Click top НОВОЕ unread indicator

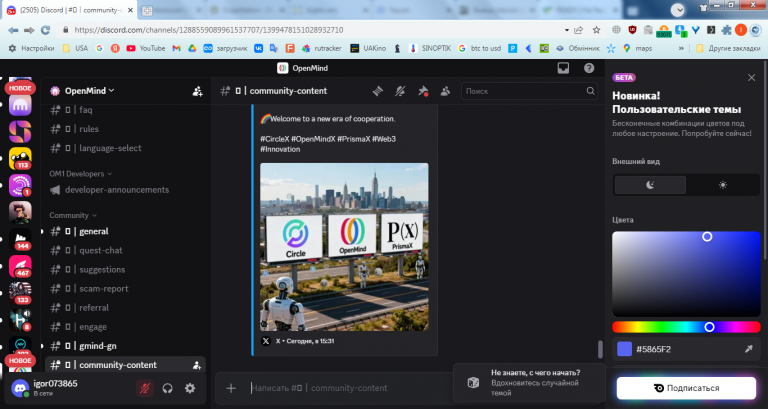click(x=20, y=89)
